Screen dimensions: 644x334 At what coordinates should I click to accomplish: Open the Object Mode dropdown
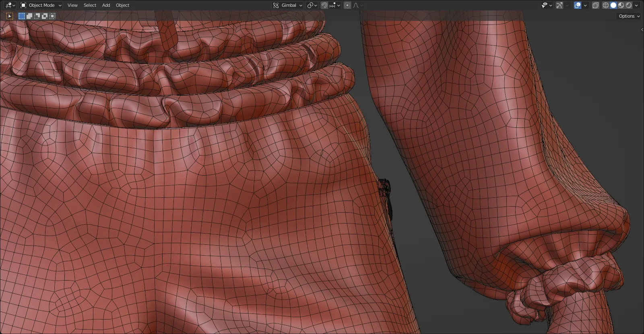[x=41, y=5]
